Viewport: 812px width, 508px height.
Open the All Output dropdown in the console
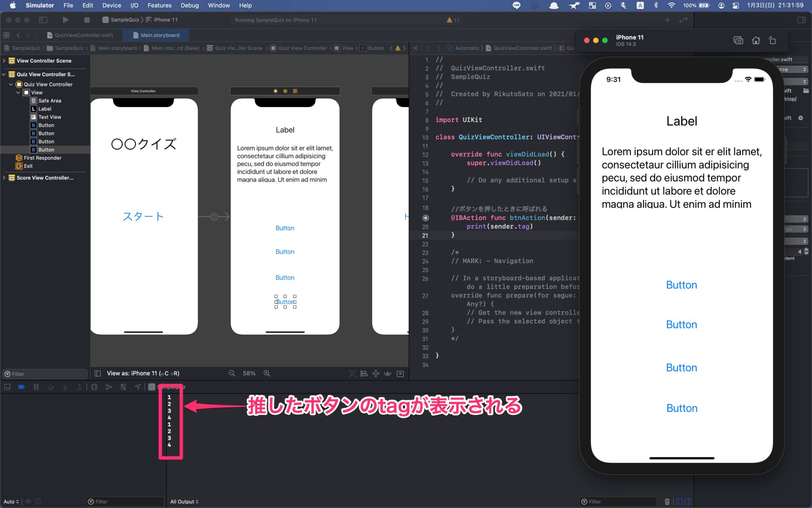[184, 501]
